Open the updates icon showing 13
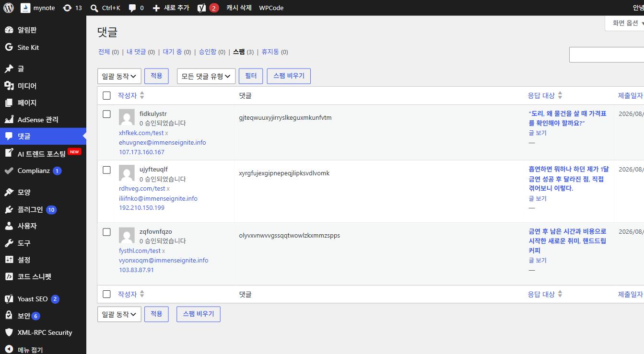 click(x=67, y=8)
